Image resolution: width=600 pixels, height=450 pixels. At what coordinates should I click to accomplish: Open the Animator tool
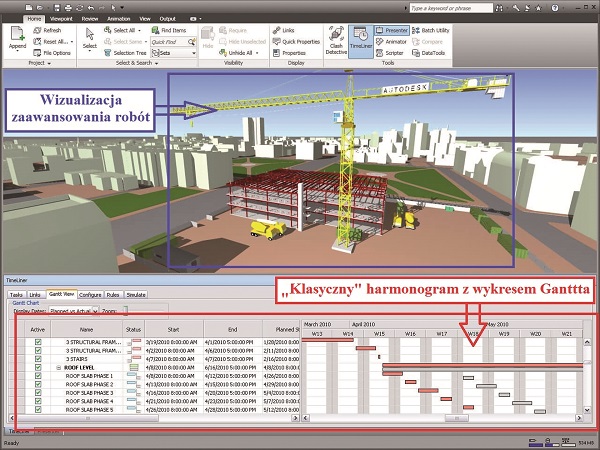click(391, 42)
